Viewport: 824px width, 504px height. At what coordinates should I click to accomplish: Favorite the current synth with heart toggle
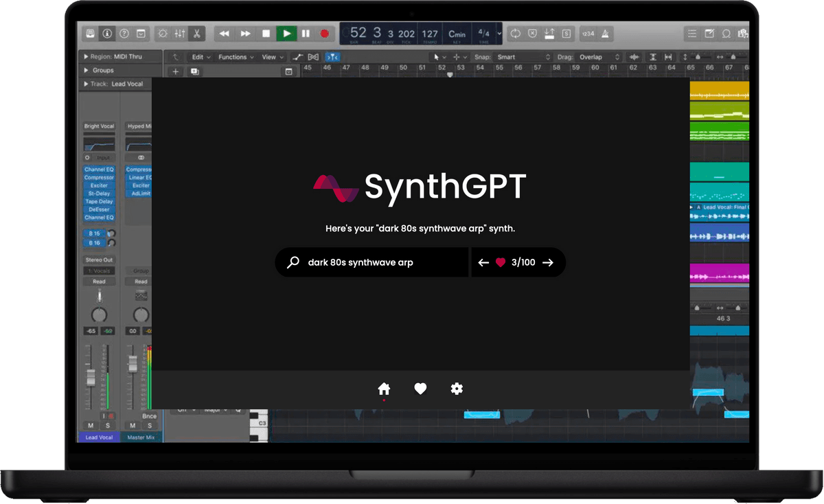(501, 262)
